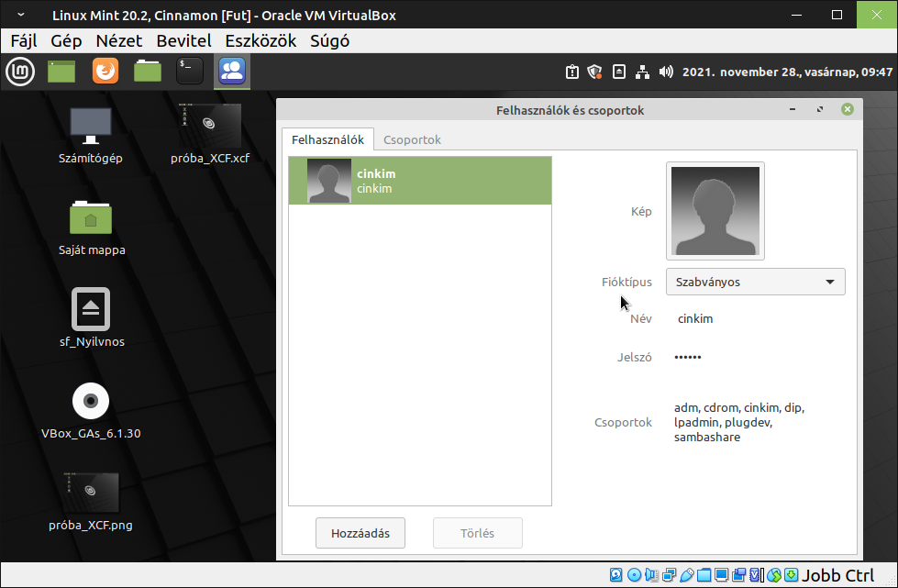898x588 pixels.
Task: Select the Számítógép desktop icon
Action: (x=91, y=136)
